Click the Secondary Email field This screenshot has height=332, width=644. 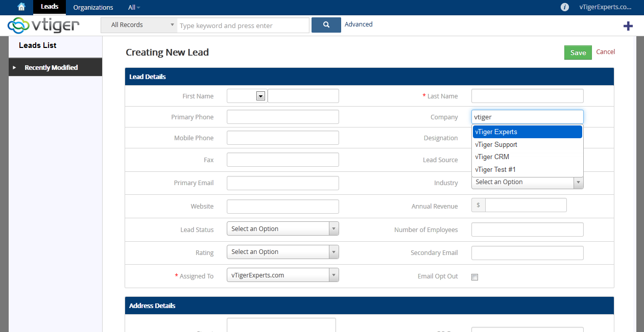pyautogui.click(x=527, y=252)
